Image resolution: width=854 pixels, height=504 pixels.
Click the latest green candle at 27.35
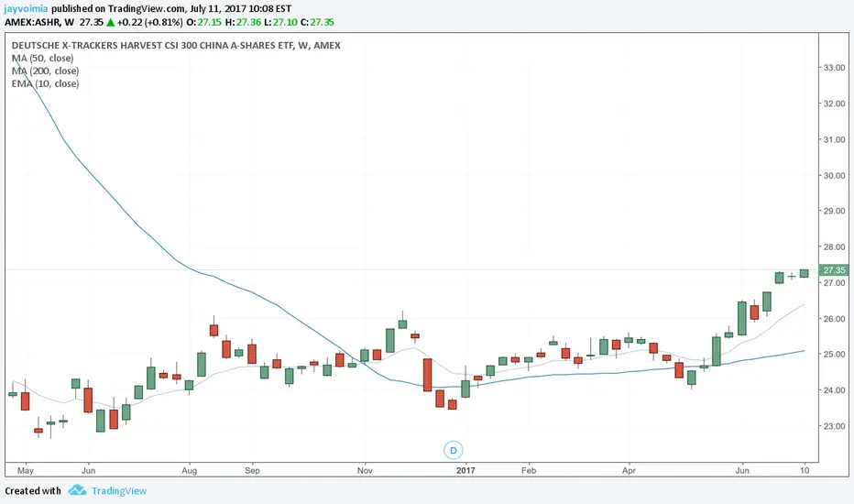(804, 273)
